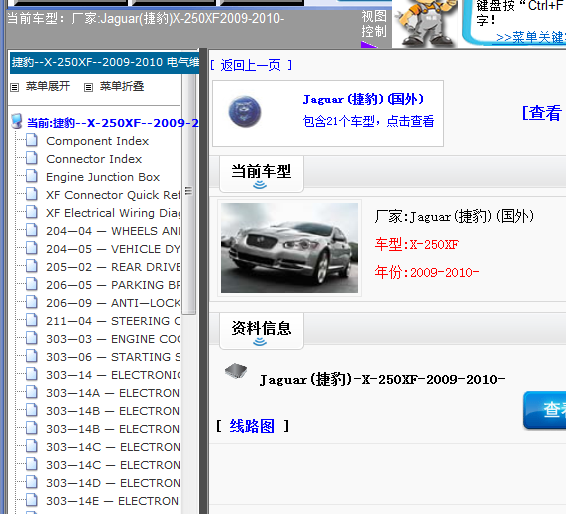Click 包含21个车型，点击查看 link
Screen dimensions: 566x514
pyautogui.click(x=368, y=121)
